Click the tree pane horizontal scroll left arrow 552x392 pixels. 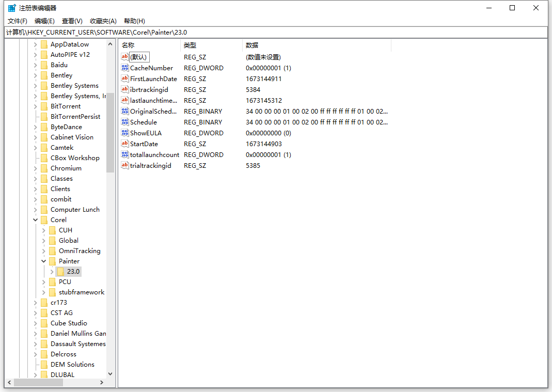coord(9,382)
